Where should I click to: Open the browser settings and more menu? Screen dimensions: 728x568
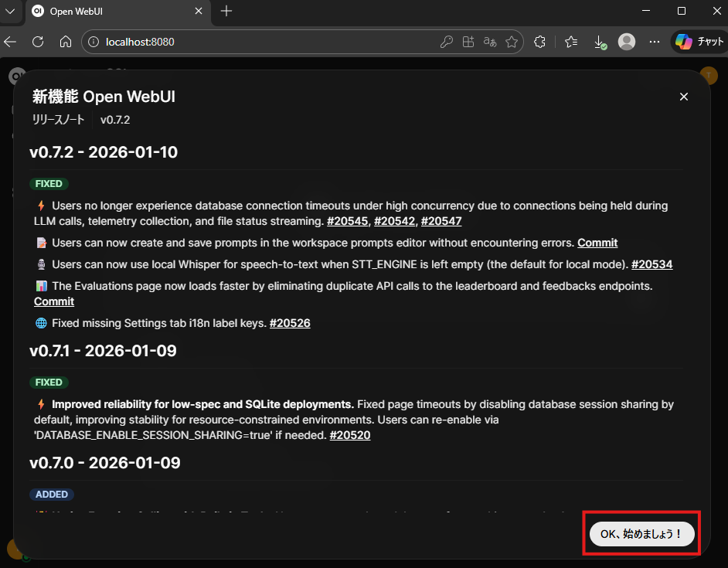(655, 42)
